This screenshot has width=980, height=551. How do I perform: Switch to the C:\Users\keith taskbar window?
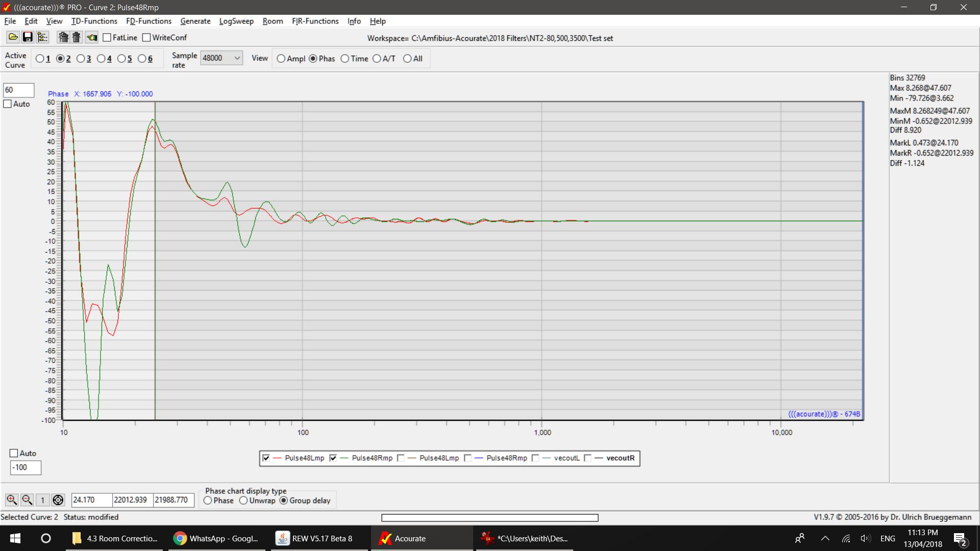coord(525,538)
